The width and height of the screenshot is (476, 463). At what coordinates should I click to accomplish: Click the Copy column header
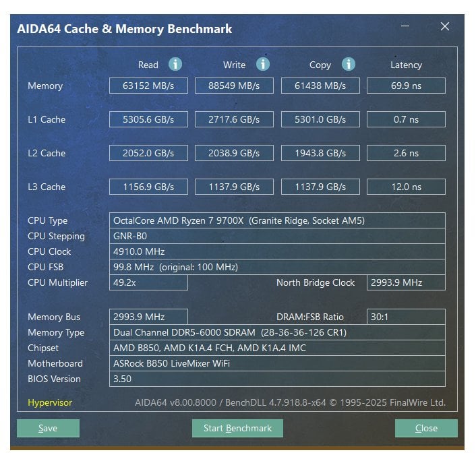point(320,65)
